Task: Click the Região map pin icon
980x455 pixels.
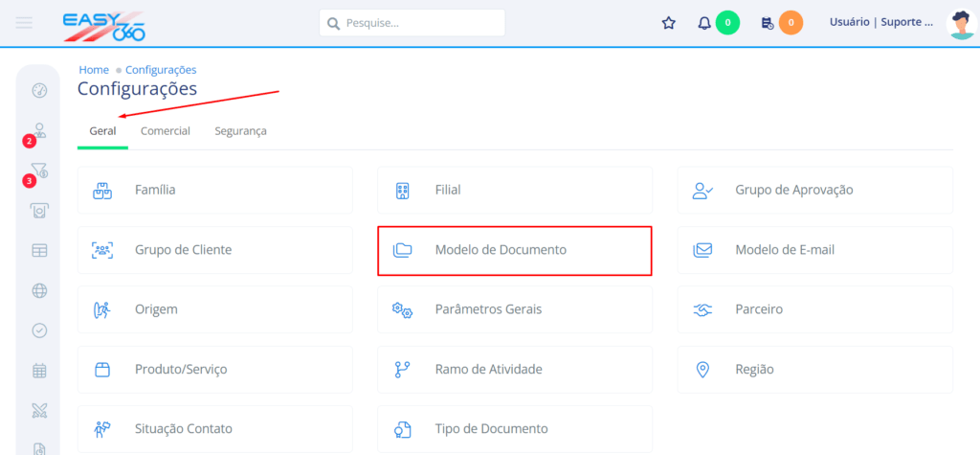Action: pos(702,370)
